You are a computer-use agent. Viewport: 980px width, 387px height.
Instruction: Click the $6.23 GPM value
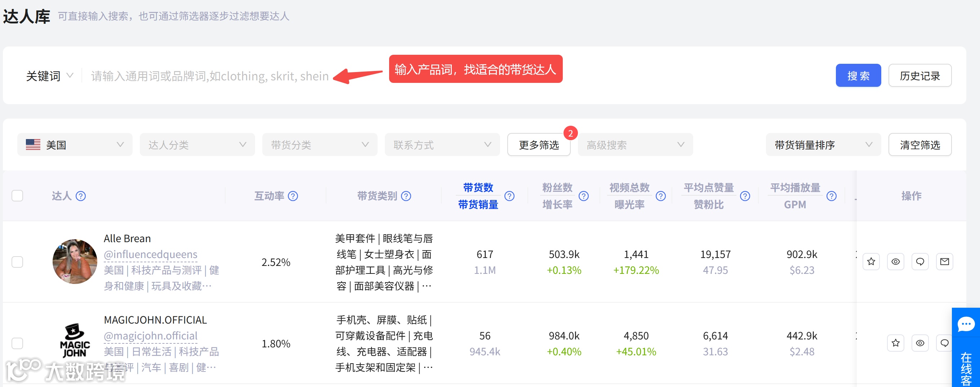[802, 270]
